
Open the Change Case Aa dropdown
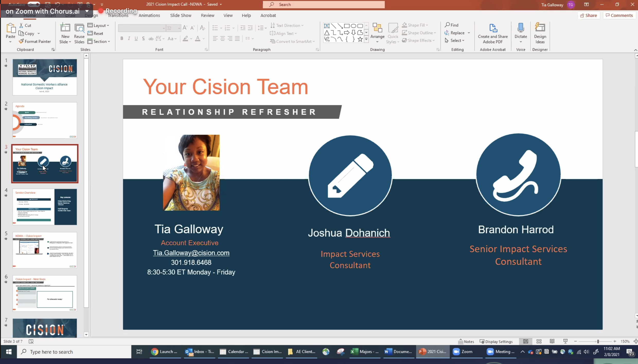tap(172, 39)
